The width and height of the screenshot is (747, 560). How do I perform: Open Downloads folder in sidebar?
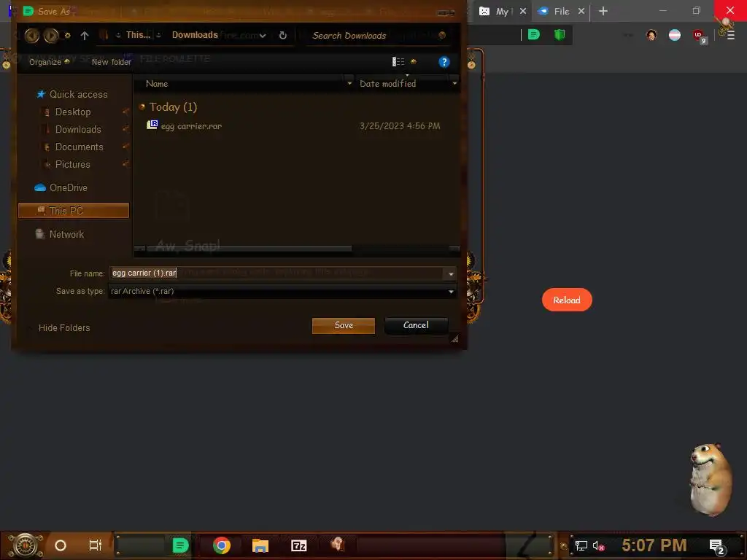[x=78, y=130]
